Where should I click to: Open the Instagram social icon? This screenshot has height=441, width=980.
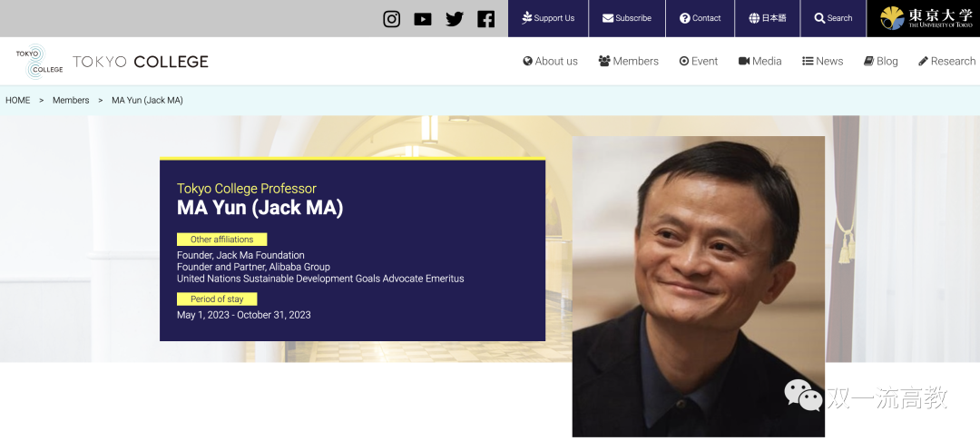point(391,19)
